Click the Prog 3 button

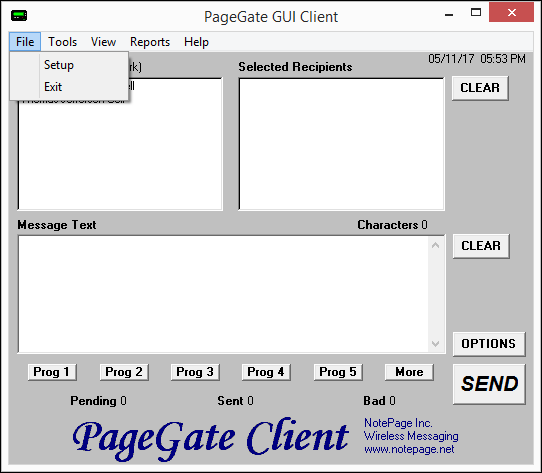[195, 372]
